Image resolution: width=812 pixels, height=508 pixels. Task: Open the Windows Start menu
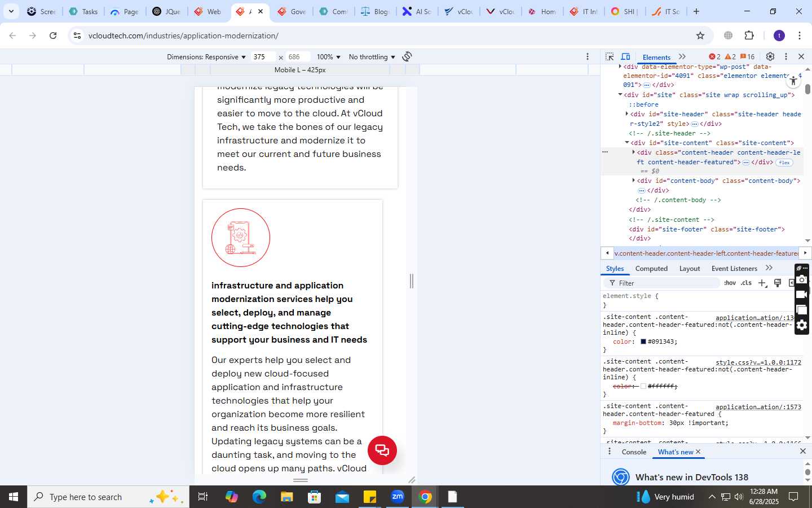[x=14, y=497]
